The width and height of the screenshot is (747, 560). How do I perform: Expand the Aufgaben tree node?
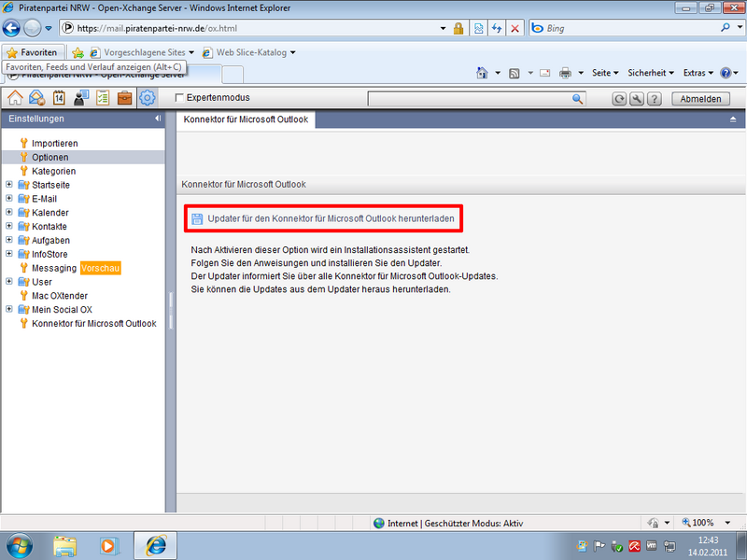tap(9, 240)
